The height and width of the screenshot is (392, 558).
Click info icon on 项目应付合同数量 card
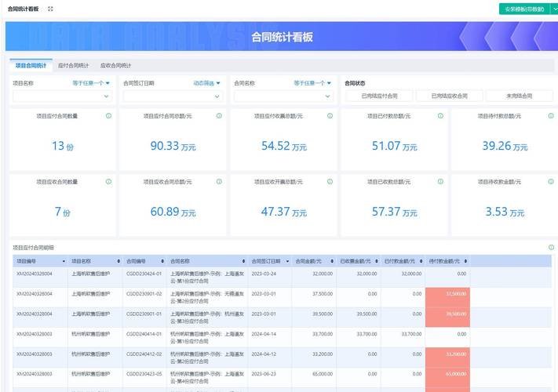tap(108, 116)
